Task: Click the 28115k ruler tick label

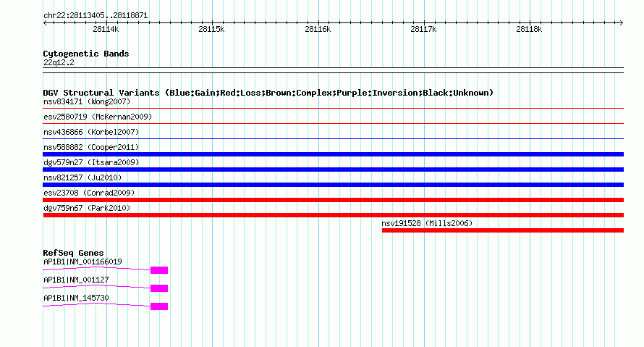Action: [211, 29]
